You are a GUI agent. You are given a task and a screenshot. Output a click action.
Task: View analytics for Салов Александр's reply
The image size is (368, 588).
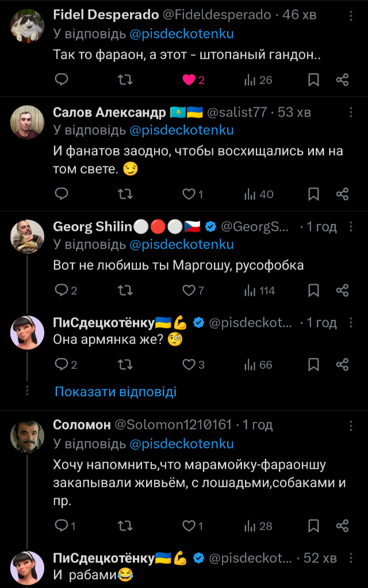259,194
